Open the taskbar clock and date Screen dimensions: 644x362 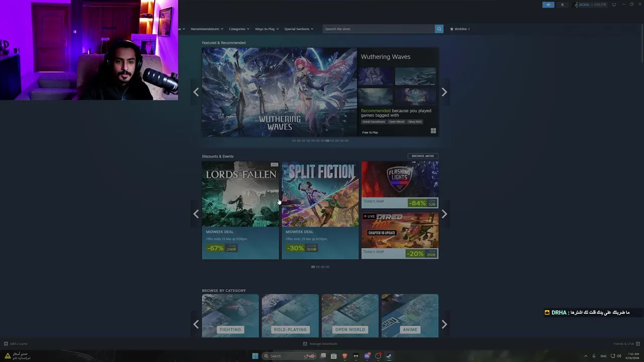[x=632, y=356]
